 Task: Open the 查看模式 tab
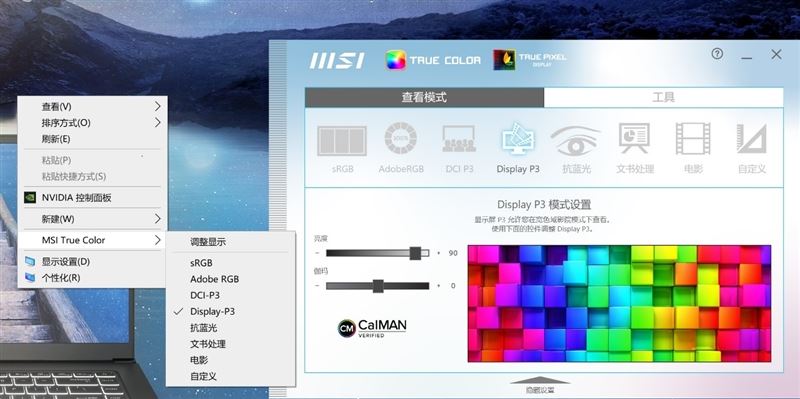[x=424, y=97]
